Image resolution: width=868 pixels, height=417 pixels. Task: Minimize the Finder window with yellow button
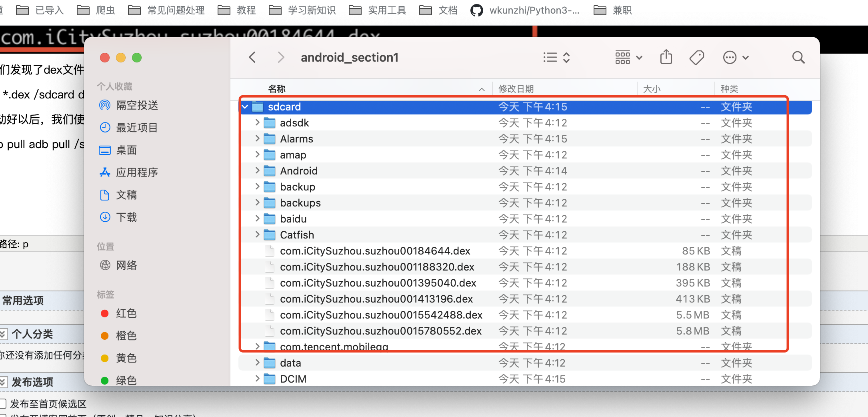click(x=120, y=58)
